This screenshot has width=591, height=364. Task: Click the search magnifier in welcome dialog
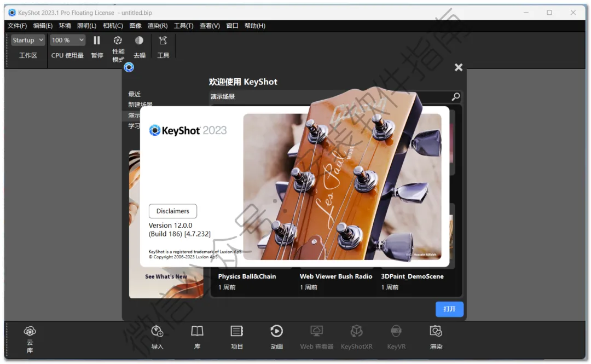point(456,96)
